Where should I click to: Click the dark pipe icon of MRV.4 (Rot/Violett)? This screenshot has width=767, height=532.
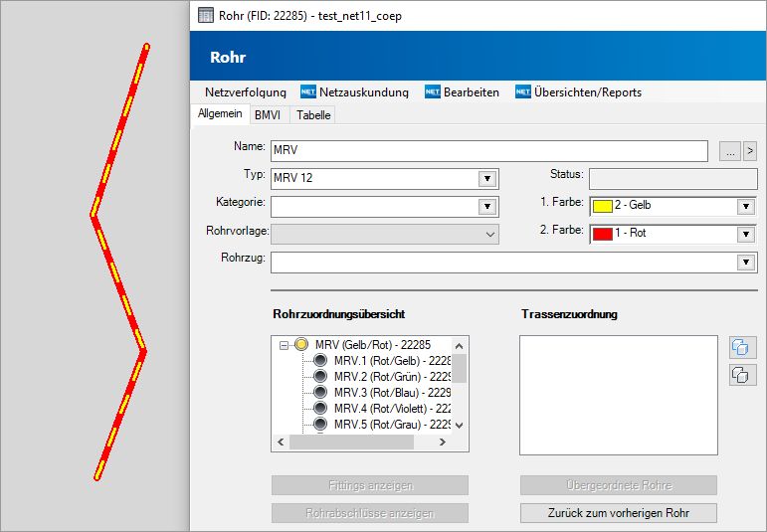(320, 409)
